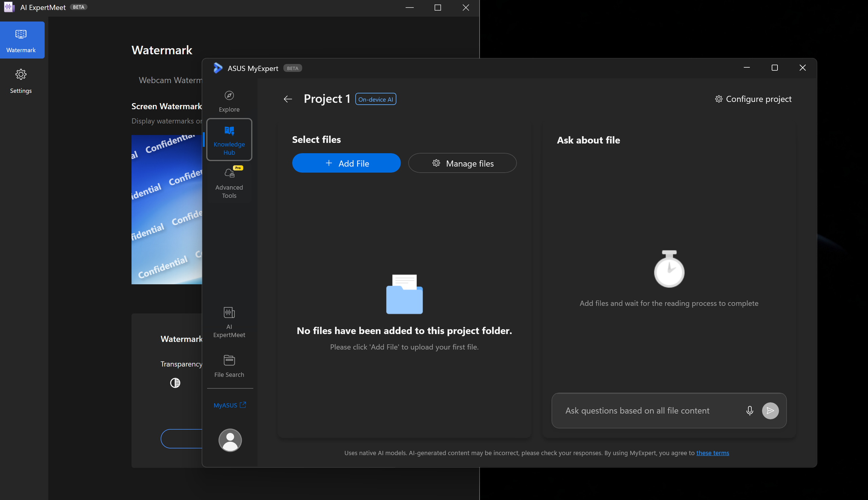
Task: Select Watermark tab in AI ExpertMeet window
Action: pos(22,40)
